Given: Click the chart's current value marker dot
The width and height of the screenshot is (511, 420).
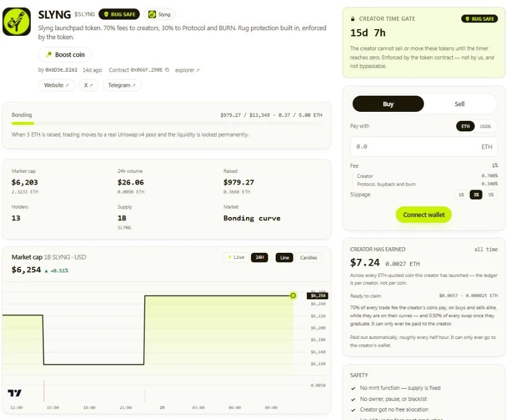Looking at the screenshot, I should (294, 295).
